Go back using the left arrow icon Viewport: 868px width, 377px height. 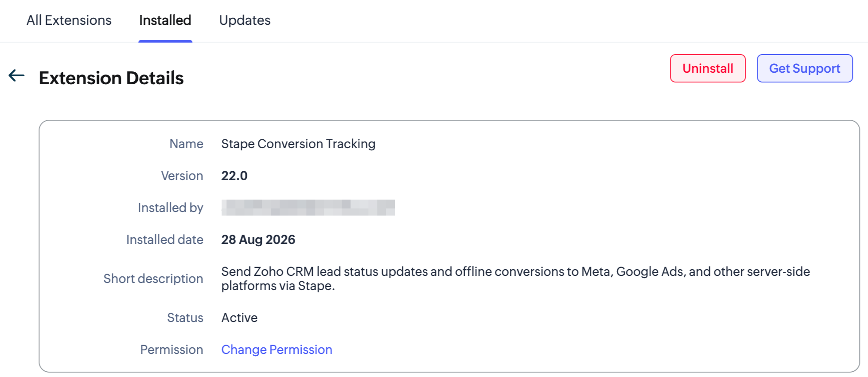(x=16, y=76)
